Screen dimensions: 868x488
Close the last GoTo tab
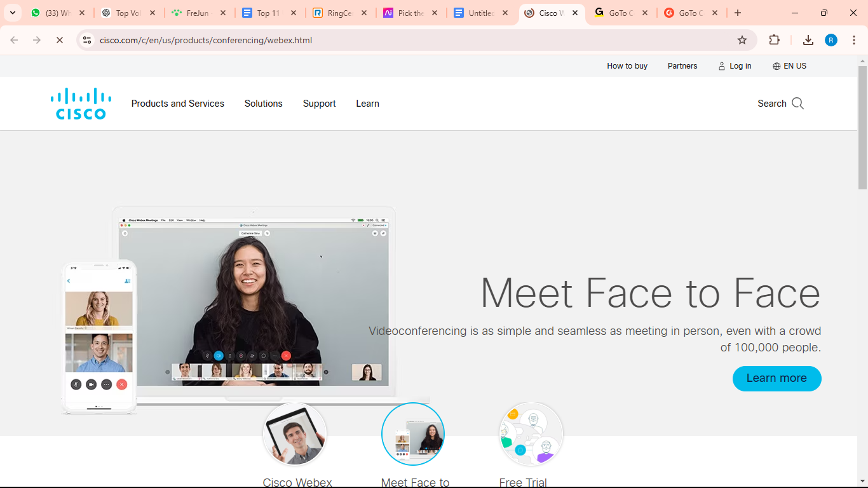click(715, 13)
